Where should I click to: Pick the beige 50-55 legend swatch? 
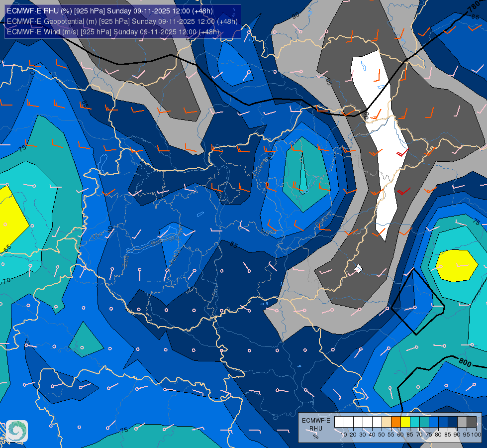(387, 422)
